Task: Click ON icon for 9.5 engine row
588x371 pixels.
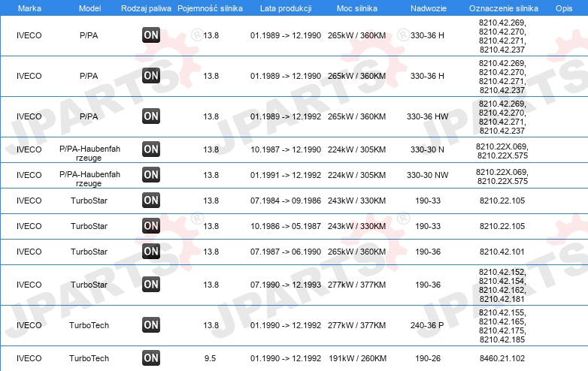Action: pos(151,358)
